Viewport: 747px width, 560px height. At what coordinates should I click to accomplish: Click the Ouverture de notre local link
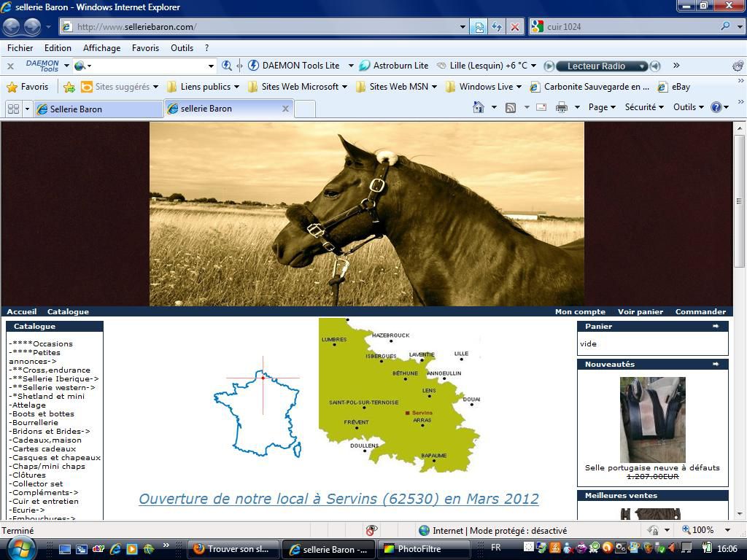pyautogui.click(x=338, y=499)
